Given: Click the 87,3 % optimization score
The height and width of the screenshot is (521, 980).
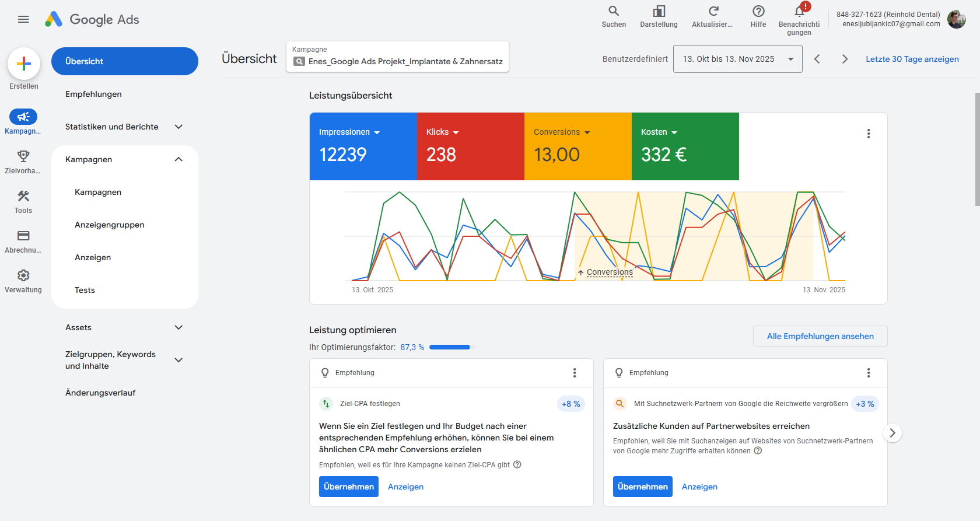Looking at the screenshot, I should click(412, 347).
